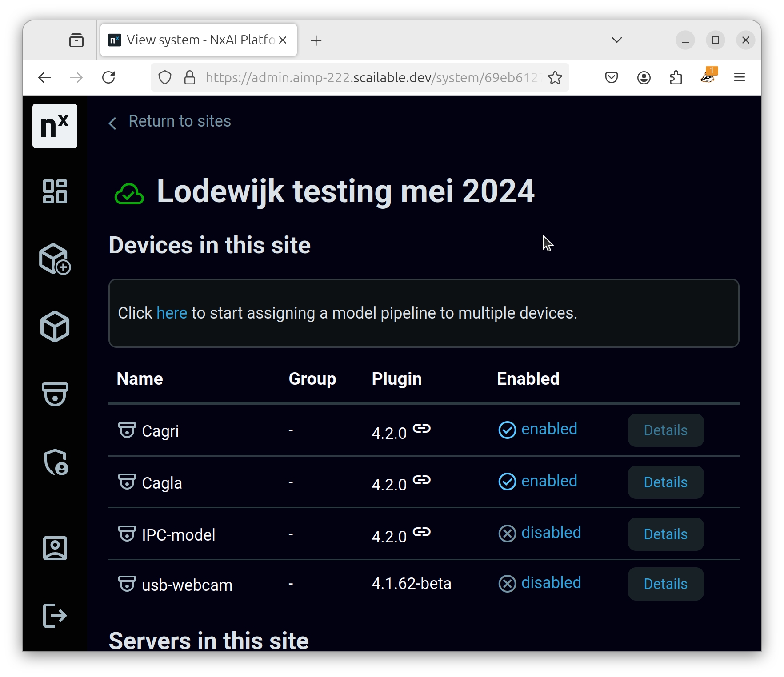Toggle the disabled status for IPC-model
The height and width of the screenshot is (677, 784).
tap(540, 533)
